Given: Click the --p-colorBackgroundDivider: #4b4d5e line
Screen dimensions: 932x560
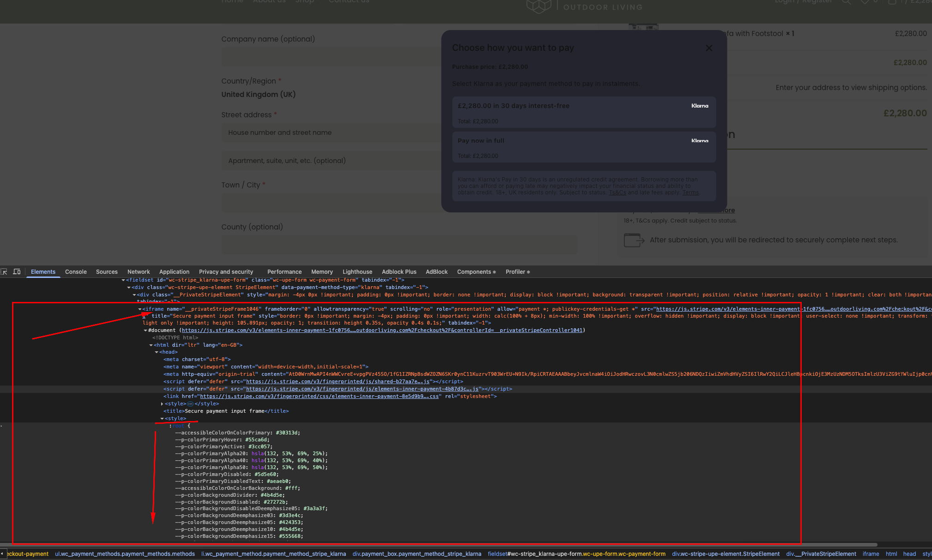Looking at the screenshot, I should tap(230, 495).
